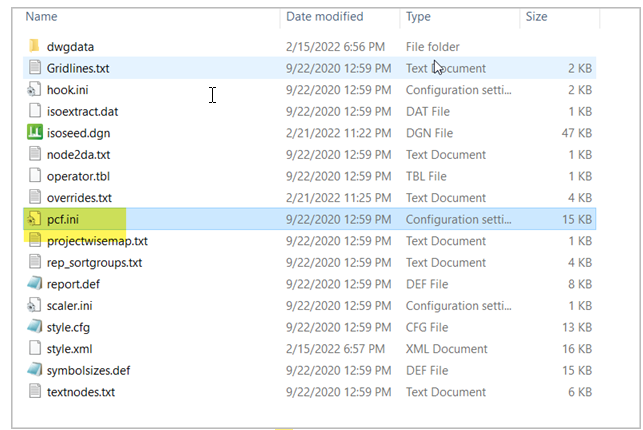643x430 pixels.
Task: Sort by the Type column header
Action: (x=419, y=17)
